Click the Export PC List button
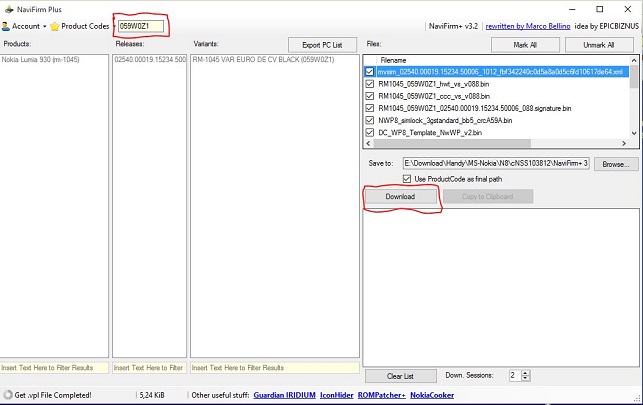 tap(322, 45)
